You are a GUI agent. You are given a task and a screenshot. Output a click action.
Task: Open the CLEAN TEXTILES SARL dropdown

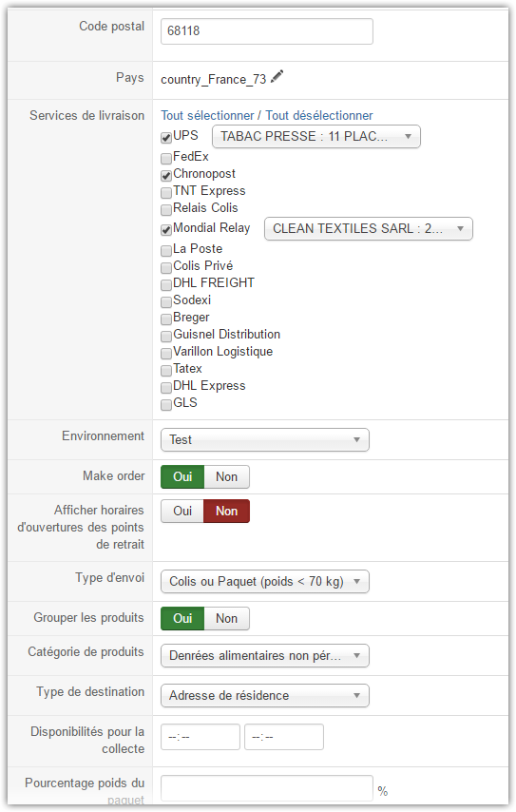click(369, 229)
